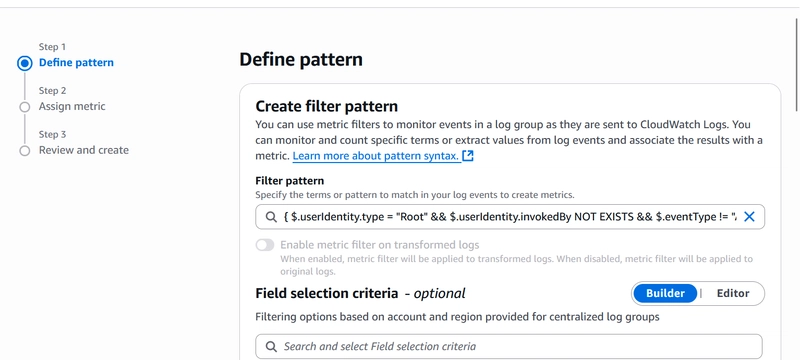Toggle Enable metric filter on transformed logs
Screen dimensions: 800x360
(x=265, y=245)
